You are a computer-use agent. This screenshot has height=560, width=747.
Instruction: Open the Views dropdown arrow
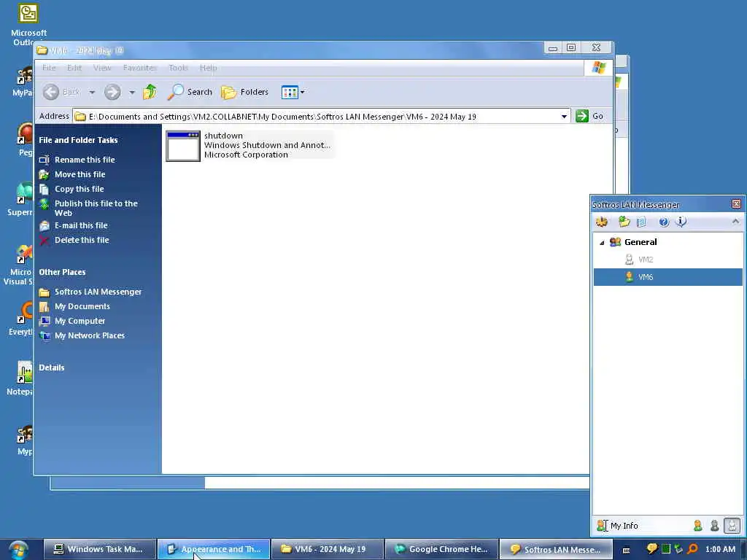point(303,92)
